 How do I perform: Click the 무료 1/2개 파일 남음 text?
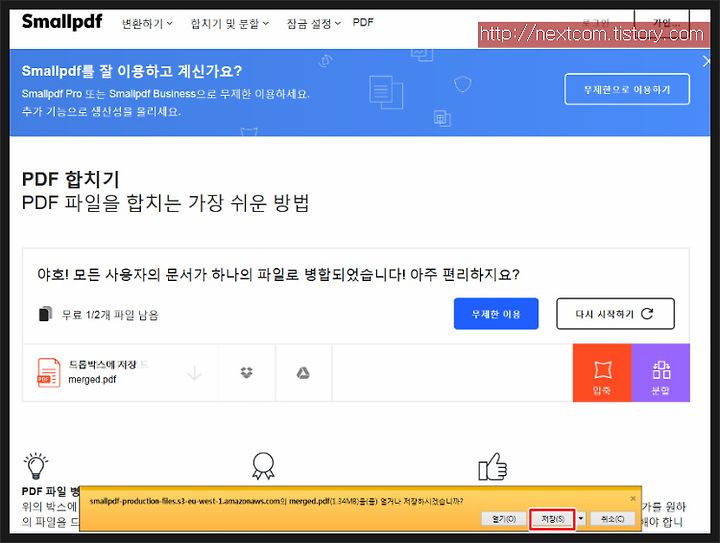[110, 315]
